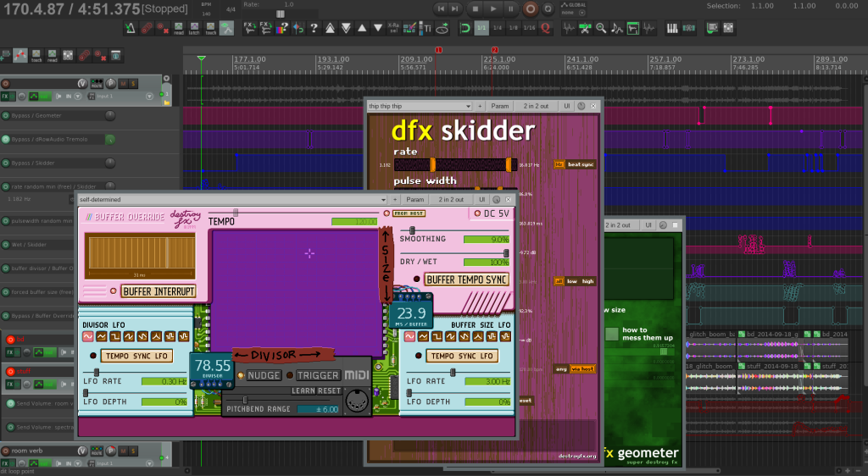Select the 1/16 grid division button
Image resolution: width=868 pixels, height=476 pixels.
click(x=530, y=28)
